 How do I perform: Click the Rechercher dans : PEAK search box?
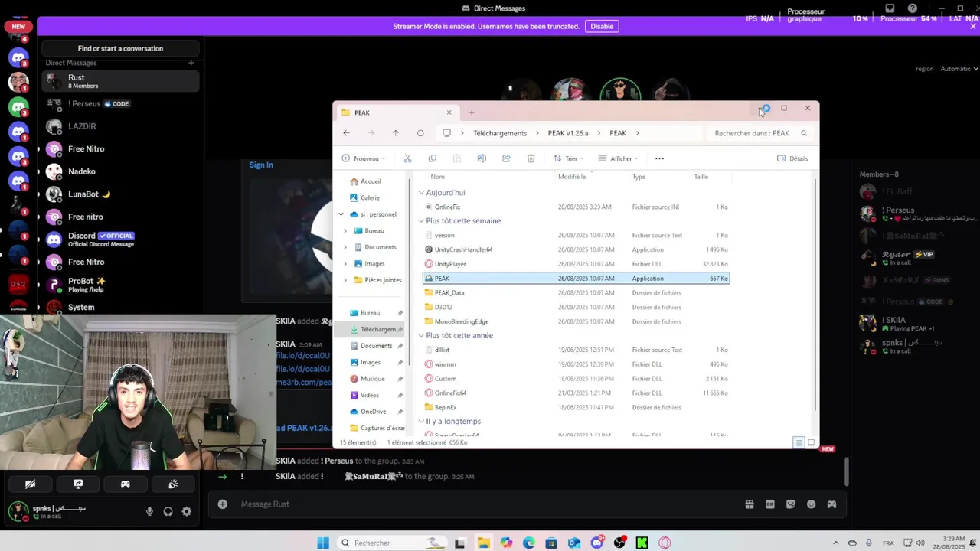759,133
